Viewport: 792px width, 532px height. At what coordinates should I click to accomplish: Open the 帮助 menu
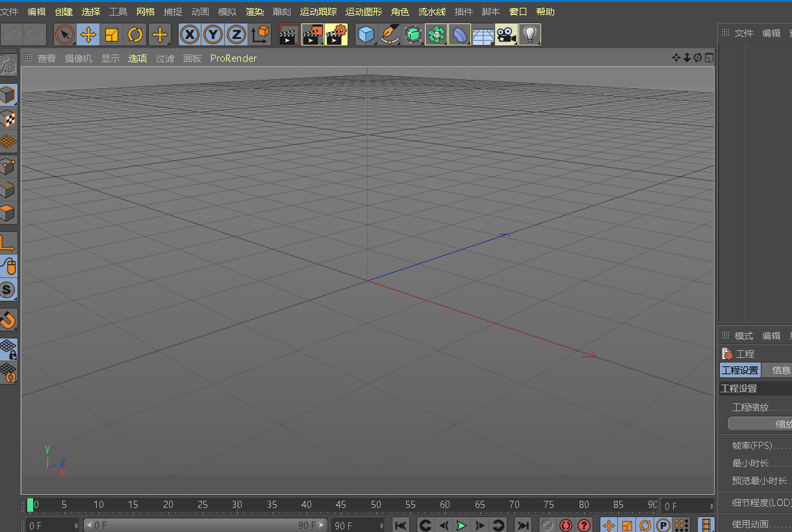pos(546,12)
